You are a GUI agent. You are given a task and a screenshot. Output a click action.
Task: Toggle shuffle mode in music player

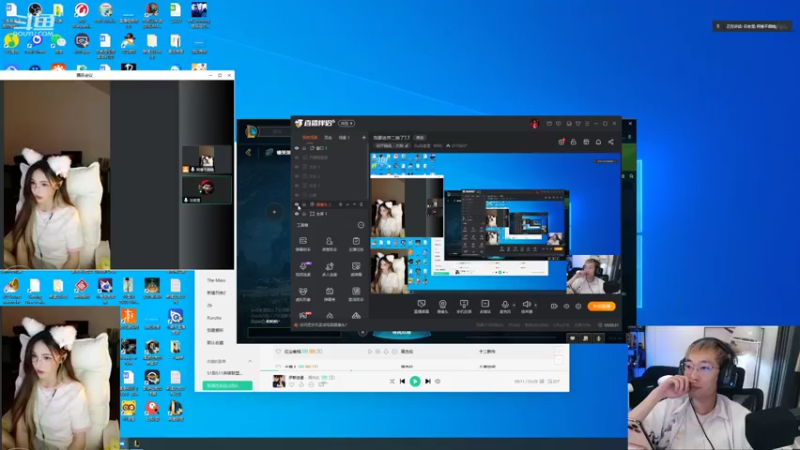(392, 381)
